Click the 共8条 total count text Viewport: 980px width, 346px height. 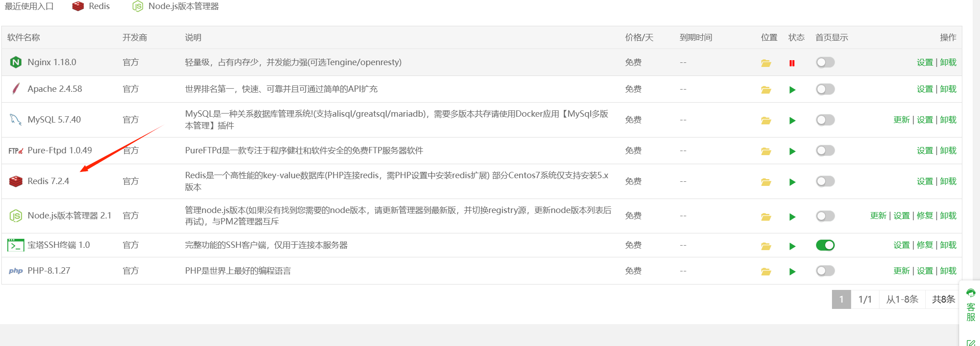pyautogui.click(x=943, y=299)
